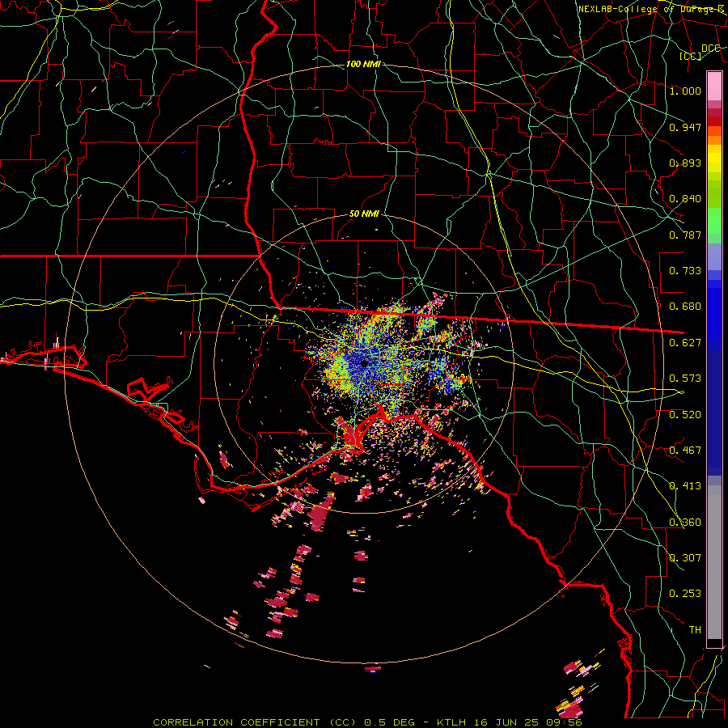The image size is (728, 728).
Task: Click the 0.520 scale value
Action: (685, 415)
